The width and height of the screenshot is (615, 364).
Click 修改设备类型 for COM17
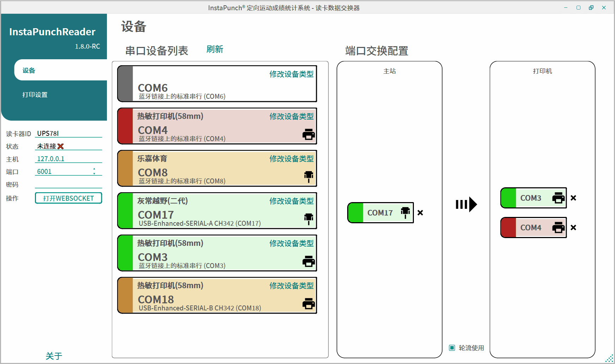coord(291,201)
